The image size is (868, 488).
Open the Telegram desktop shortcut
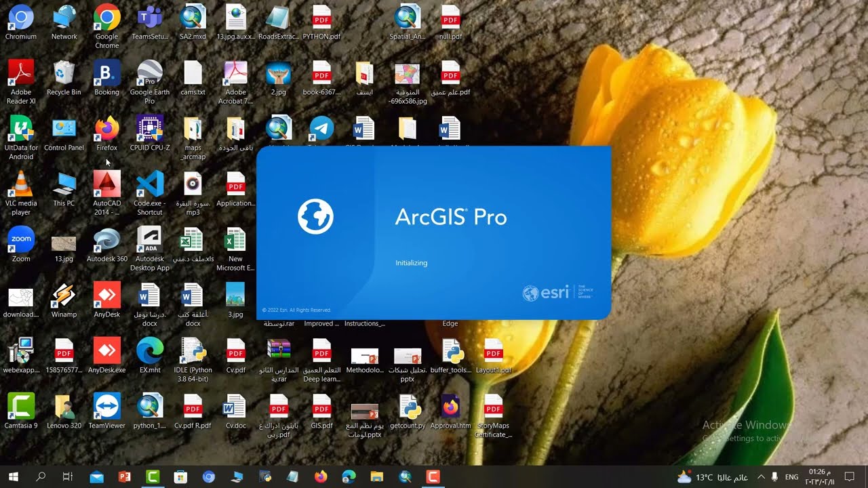click(x=321, y=131)
